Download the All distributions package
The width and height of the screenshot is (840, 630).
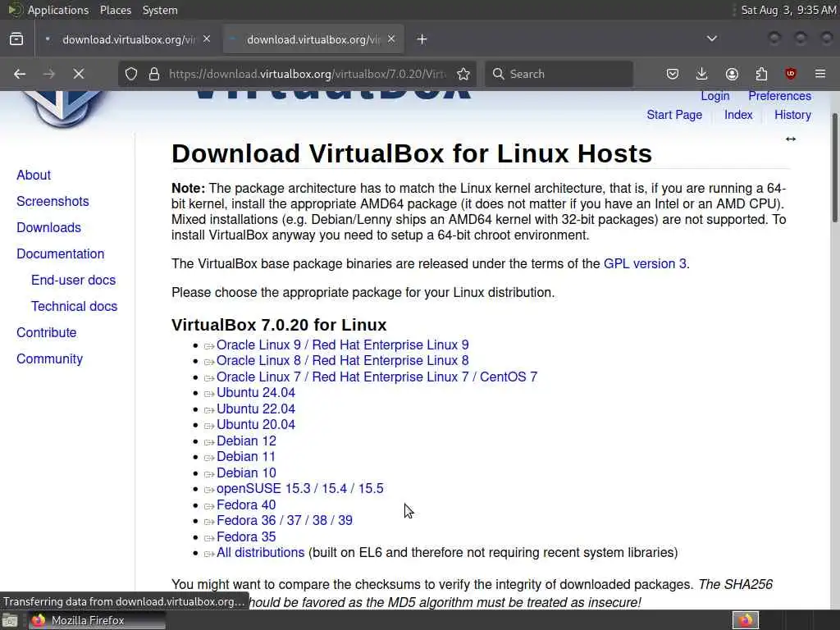260,553
